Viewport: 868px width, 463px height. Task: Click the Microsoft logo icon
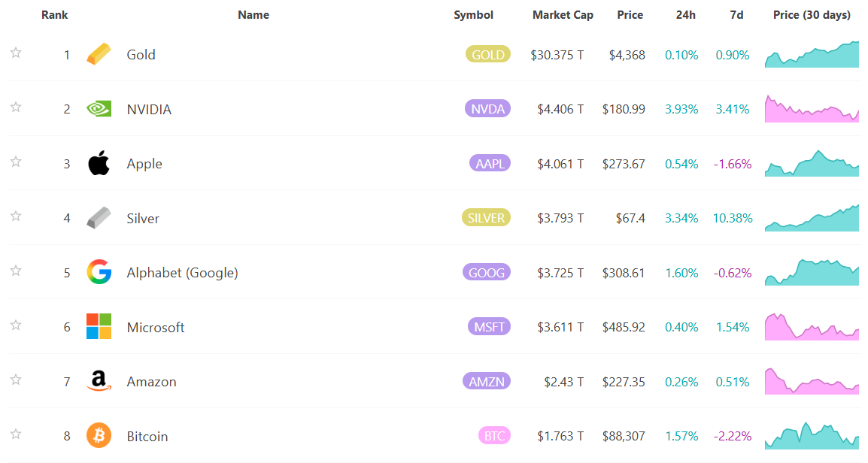click(x=99, y=327)
